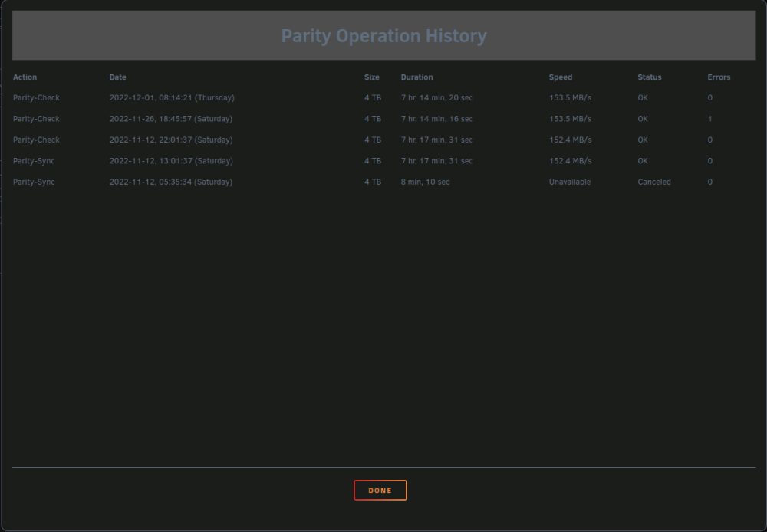Select duration 7 hr, 14 min, 16 sec
Image resolution: width=767 pixels, height=532 pixels.
pos(437,119)
